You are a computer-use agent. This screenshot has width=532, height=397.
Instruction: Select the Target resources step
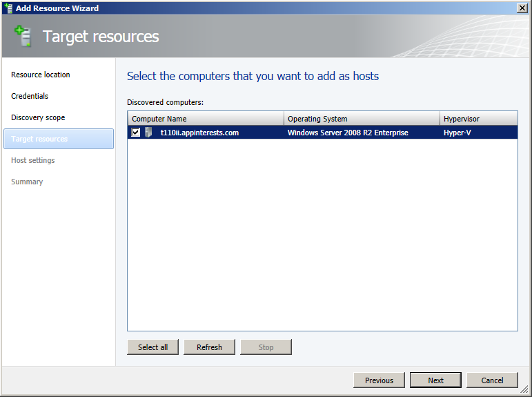[x=39, y=139]
